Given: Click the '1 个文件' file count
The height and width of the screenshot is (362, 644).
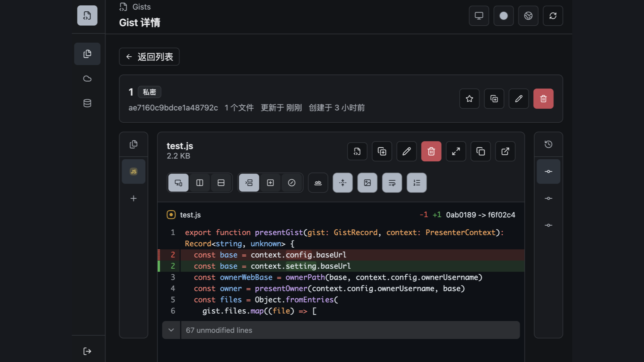Looking at the screenshot, I should [239, 108].
